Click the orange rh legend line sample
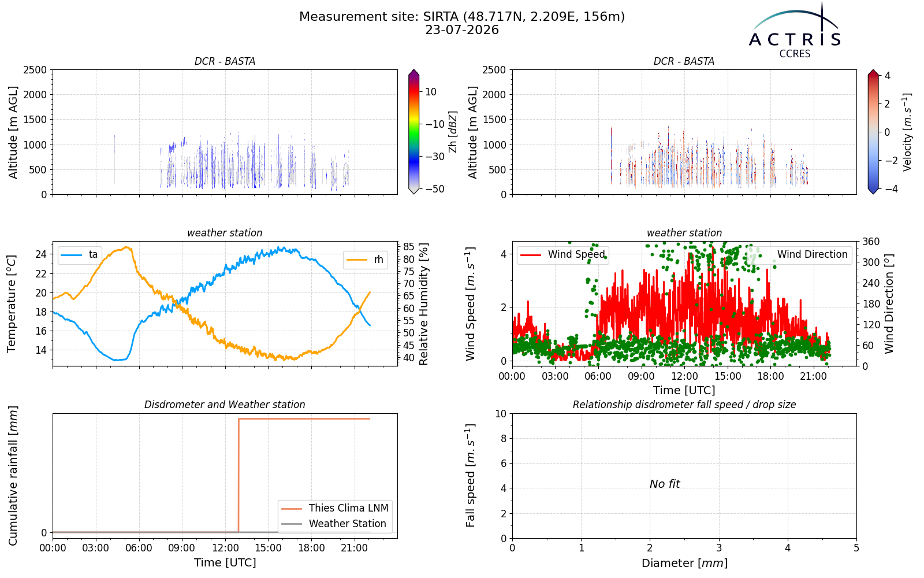924x578 pixels. (356, 260)
